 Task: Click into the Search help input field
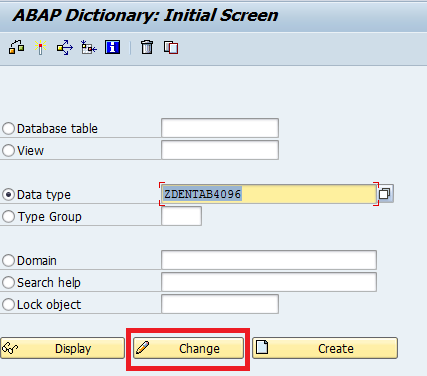[269, 282]
